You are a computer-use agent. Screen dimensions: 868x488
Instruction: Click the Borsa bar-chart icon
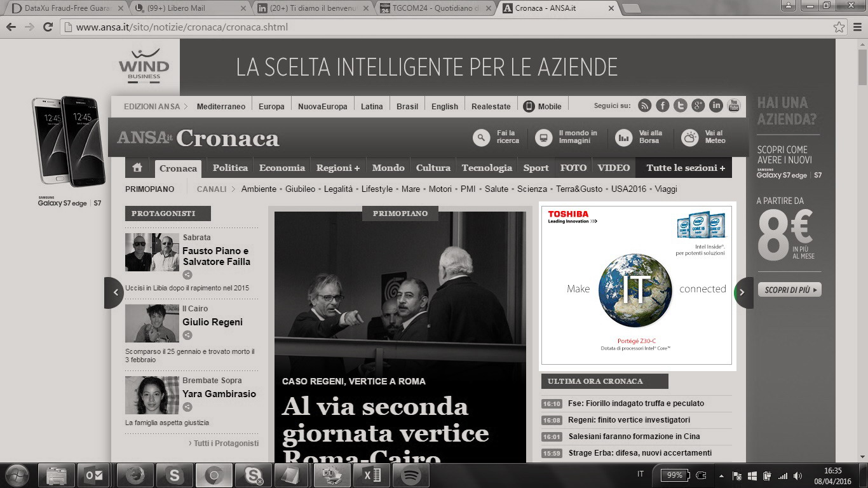pyautogui.click(x=624, y=137)
